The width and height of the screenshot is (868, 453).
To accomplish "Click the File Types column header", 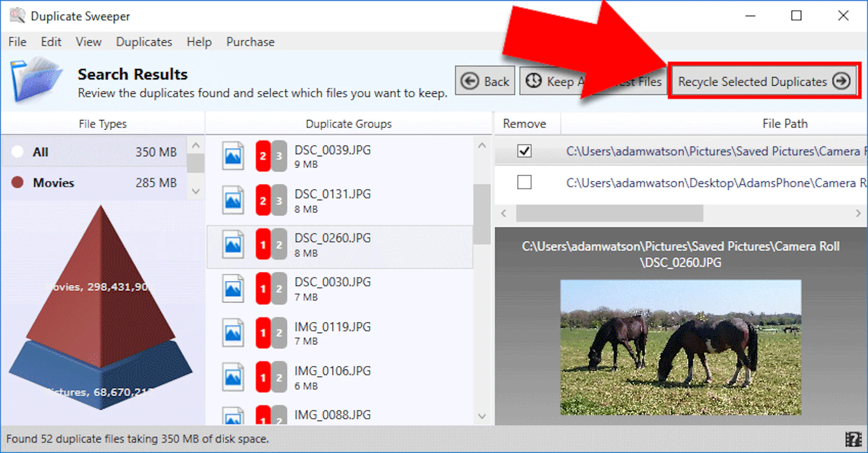I will [x=103, y=124].
